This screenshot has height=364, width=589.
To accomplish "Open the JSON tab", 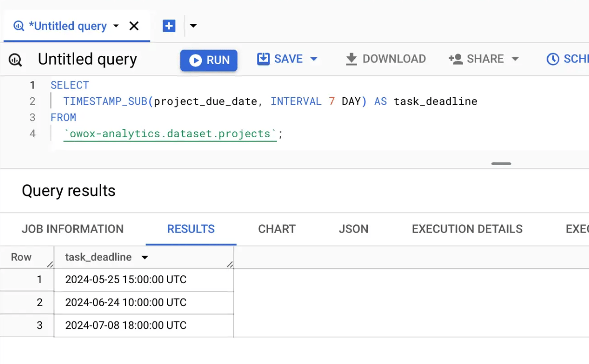I will [353, 229].
